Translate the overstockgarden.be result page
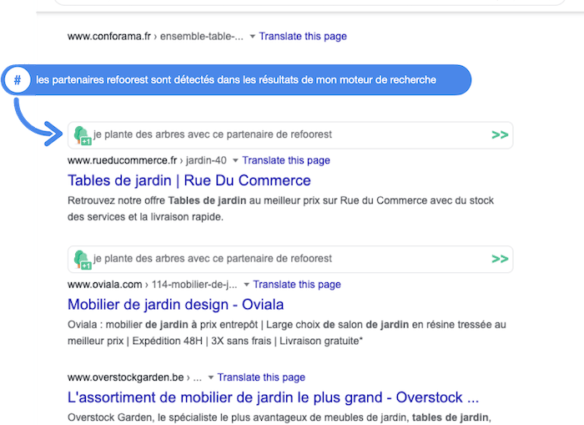Image resolution: width=584 pixels, height=425 pixels. 261,377
